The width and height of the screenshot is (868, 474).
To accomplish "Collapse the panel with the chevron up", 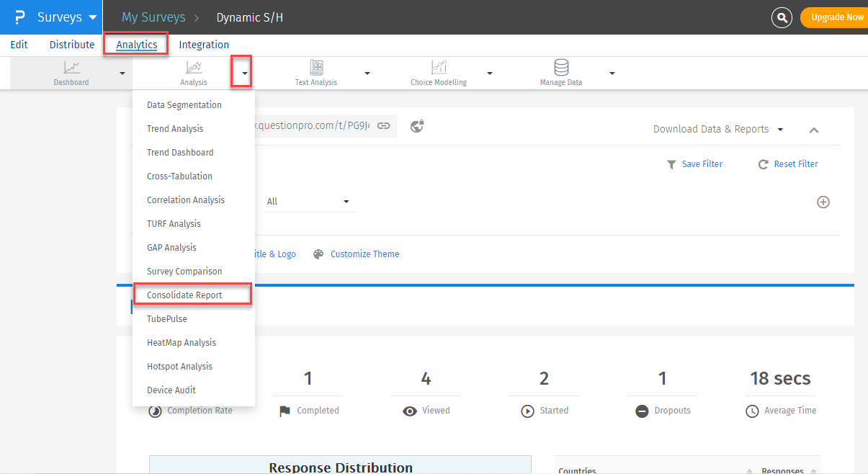I will point(814,130).
